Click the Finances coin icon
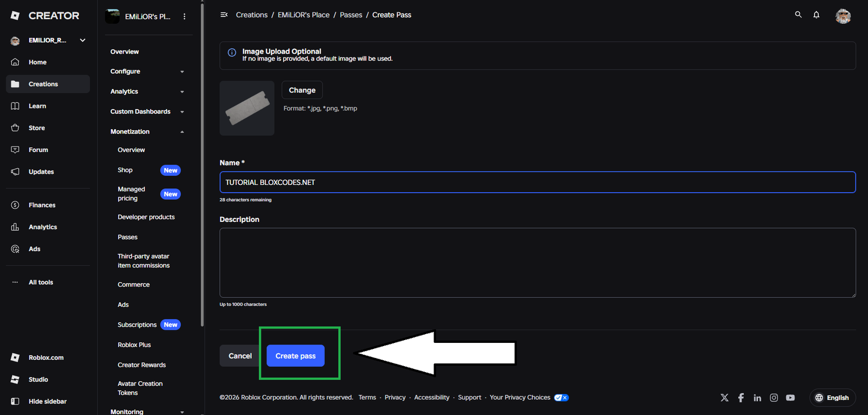 pyautogui.click(x=15, y=205)
